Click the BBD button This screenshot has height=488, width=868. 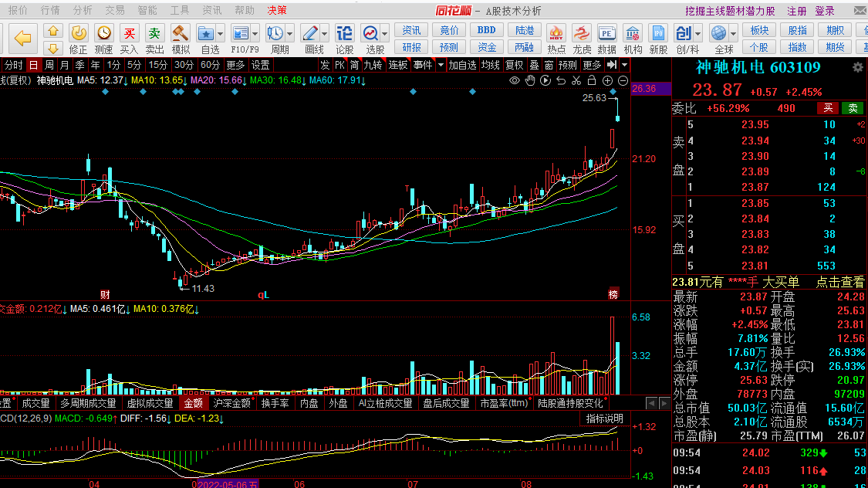coord(487,30)
